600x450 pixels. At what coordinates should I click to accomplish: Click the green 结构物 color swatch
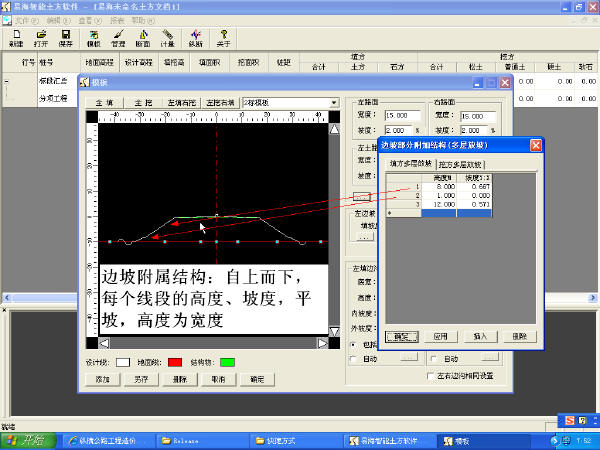coord(227,362)
